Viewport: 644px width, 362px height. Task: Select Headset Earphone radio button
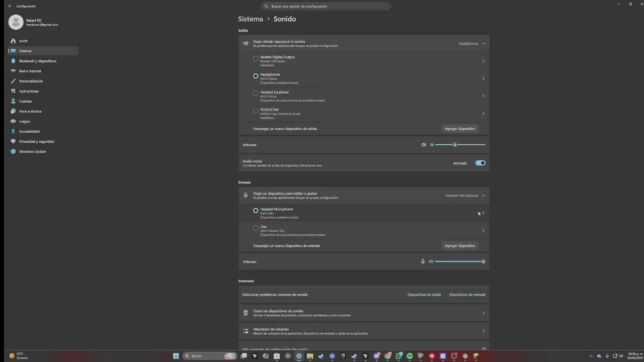(256, 94)
